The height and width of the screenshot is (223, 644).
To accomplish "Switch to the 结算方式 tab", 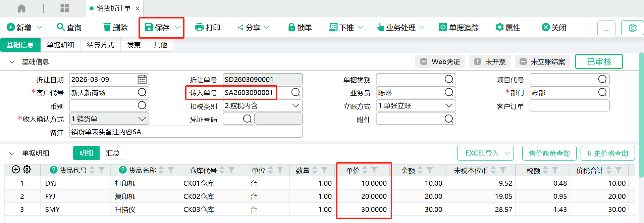I will click(x=100, y=45).
